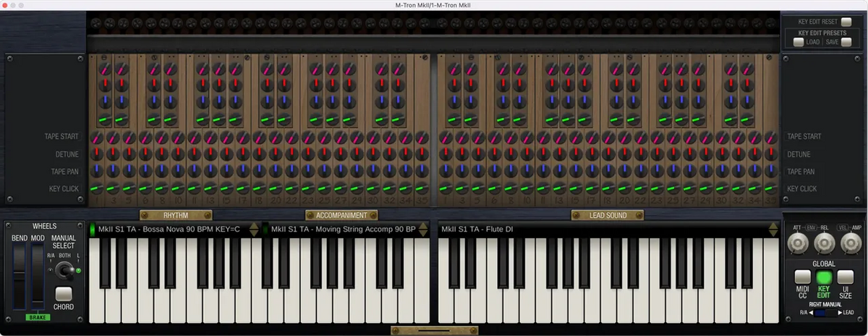This screenshot has width=868, height=336.
Task: Open the Lead Sound brass tab
Action: click(608, 215)
